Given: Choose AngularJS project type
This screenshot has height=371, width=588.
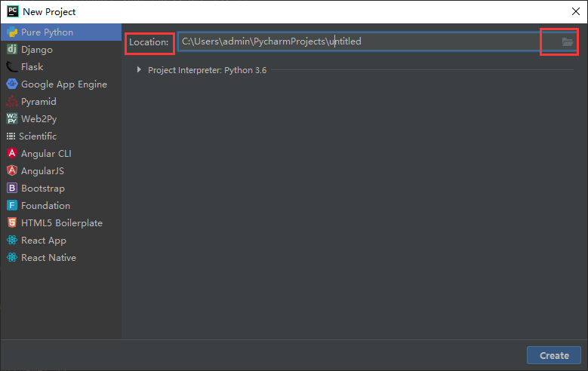Looking at the screenshot, I should click(x=61, y=170).
